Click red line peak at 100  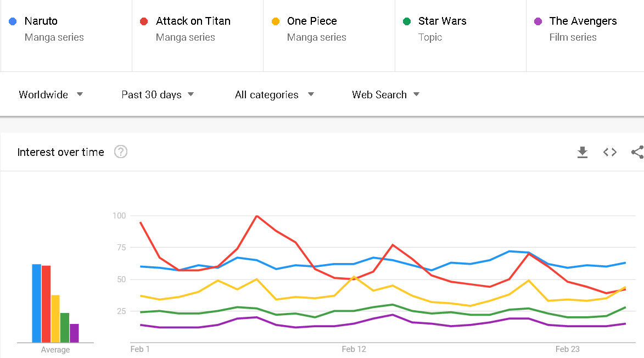[x=256, y=216]
